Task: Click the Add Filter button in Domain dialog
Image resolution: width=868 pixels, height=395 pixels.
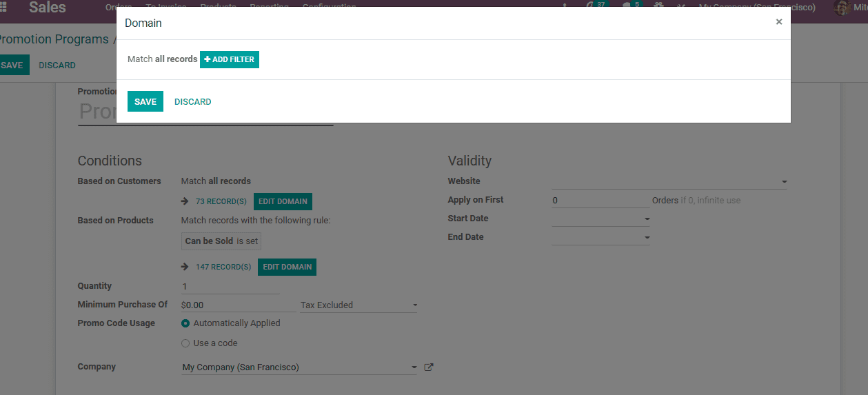Action: pos(230,59)
